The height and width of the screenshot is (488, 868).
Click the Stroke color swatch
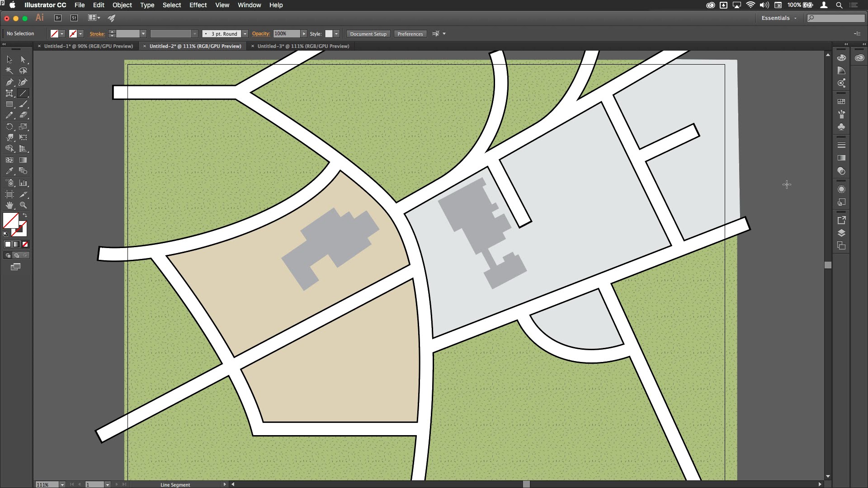click(73, 33)
